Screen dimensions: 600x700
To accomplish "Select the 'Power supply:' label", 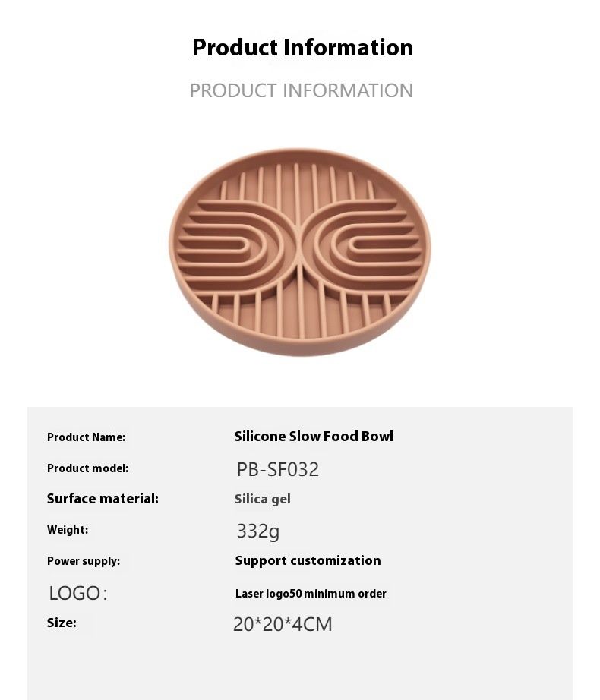I will (x=84, y=561).
